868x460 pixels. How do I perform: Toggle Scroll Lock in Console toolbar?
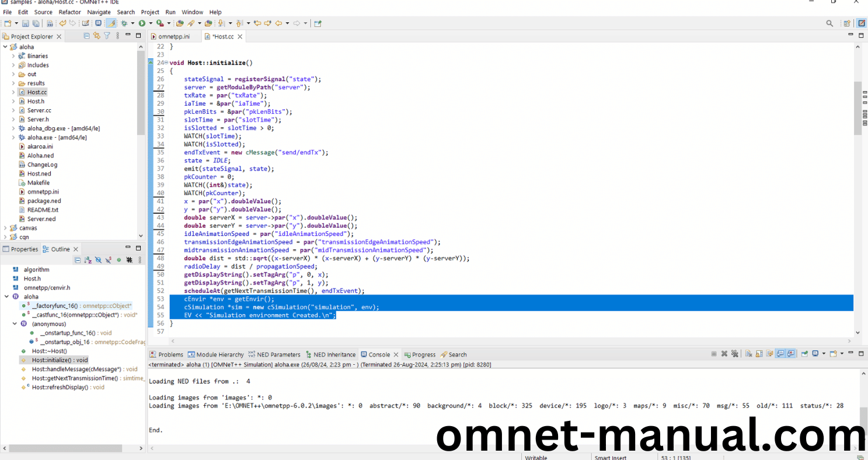coord(759,354)
